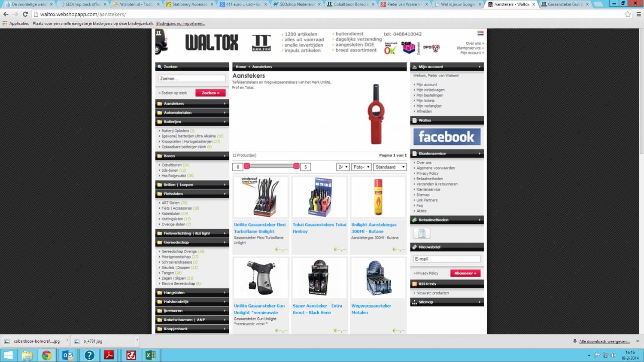Switch to the Artsloten.nl tab

[x=135, y=4]
